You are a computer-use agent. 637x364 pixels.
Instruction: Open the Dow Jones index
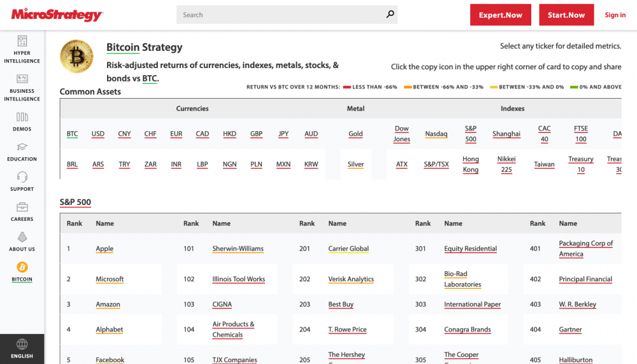click(402, 134)
